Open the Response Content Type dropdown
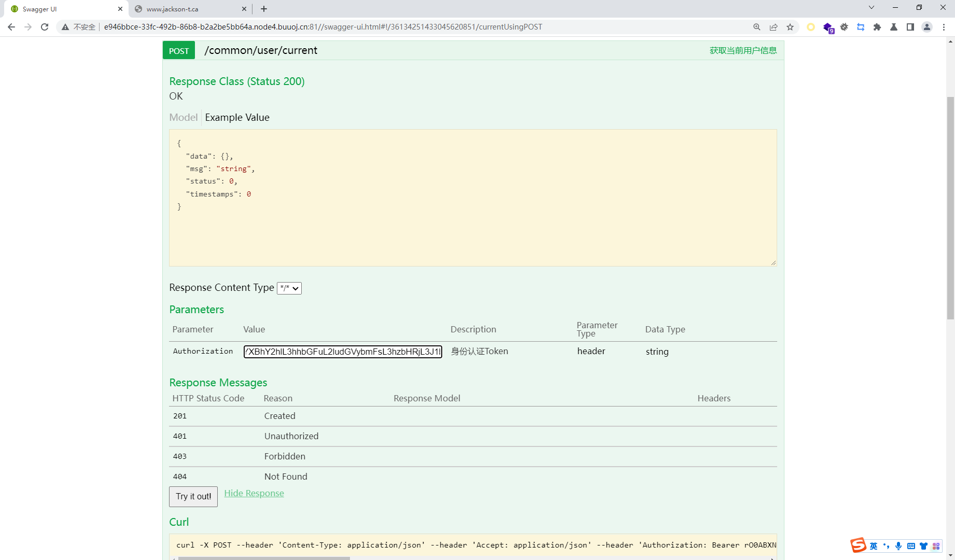 pos(289,288)
